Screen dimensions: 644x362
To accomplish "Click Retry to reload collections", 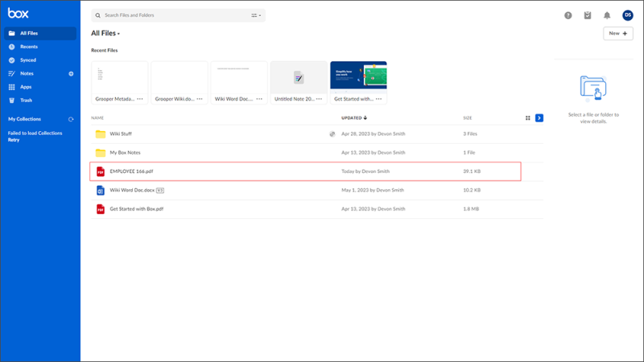I will click(14, 140).
